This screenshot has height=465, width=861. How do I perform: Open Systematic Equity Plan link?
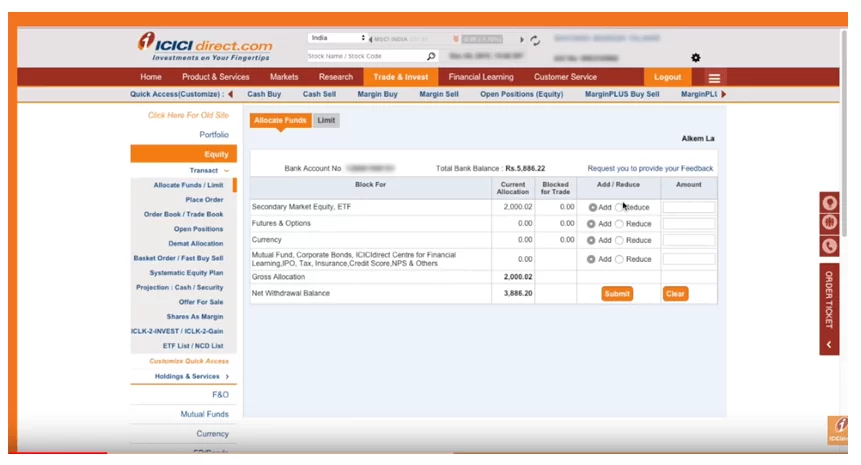click(186, 273)
